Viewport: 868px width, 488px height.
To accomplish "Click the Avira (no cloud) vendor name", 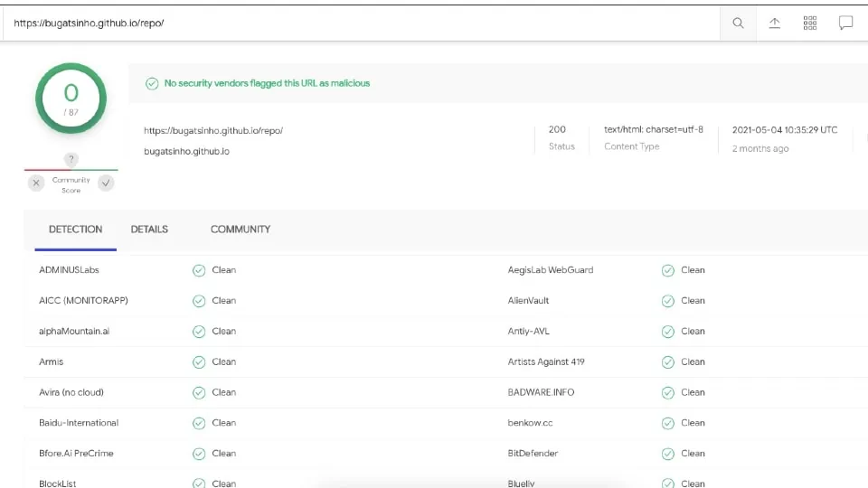I will coord(71,392).
